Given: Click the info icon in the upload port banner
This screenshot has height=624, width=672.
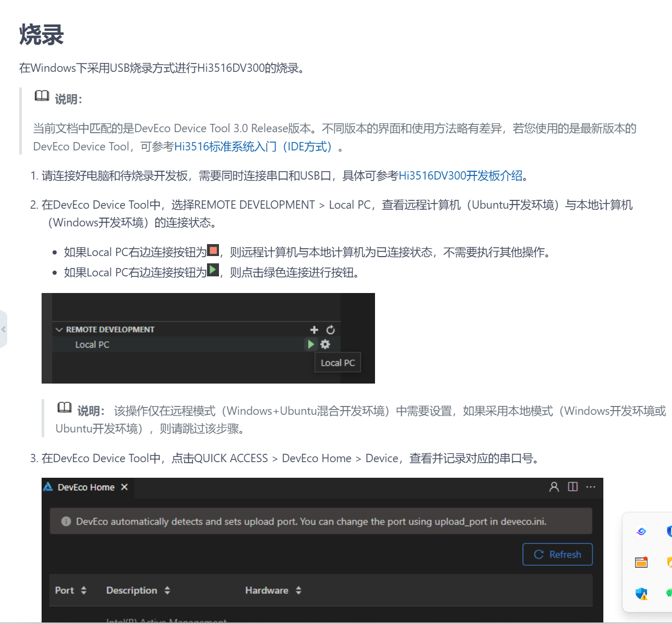Looking at the screenshot, I should [x=66, y=521].
